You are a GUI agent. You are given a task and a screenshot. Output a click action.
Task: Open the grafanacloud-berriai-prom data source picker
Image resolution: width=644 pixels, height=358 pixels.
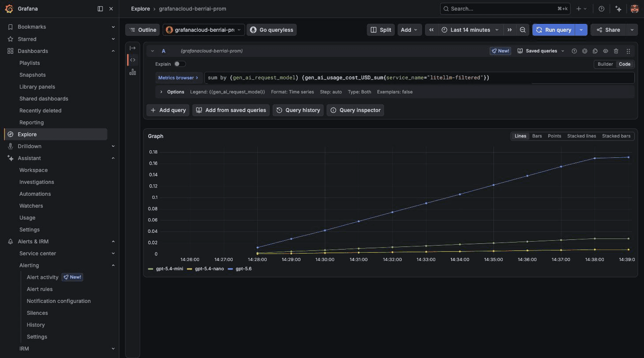(203, 30)
